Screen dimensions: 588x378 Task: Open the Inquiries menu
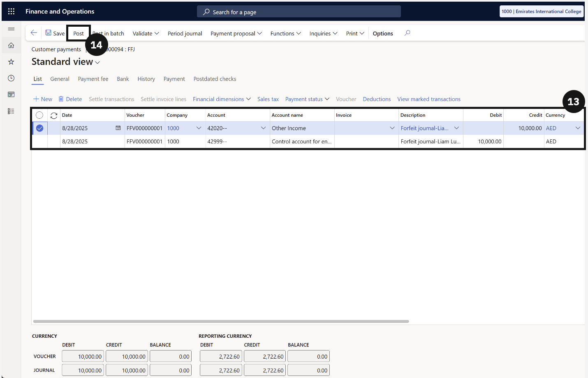point(323,33)
